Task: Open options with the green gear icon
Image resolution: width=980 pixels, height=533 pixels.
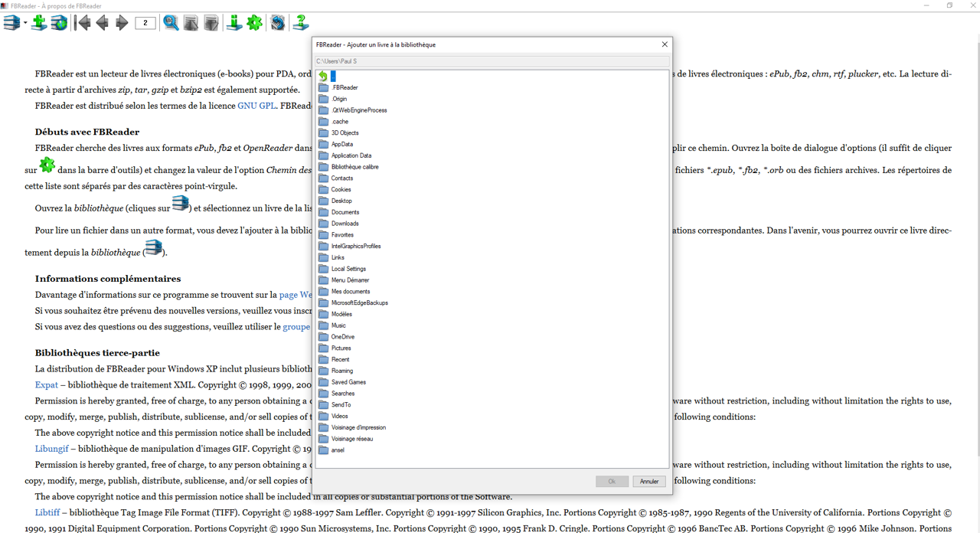Action: (x=255, y=23)
